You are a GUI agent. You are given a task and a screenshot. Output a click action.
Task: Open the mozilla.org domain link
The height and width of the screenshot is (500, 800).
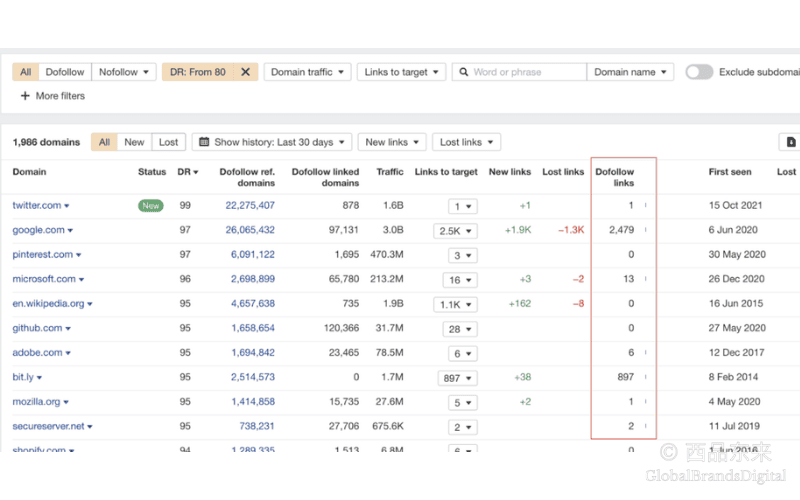tap(36, 402)
